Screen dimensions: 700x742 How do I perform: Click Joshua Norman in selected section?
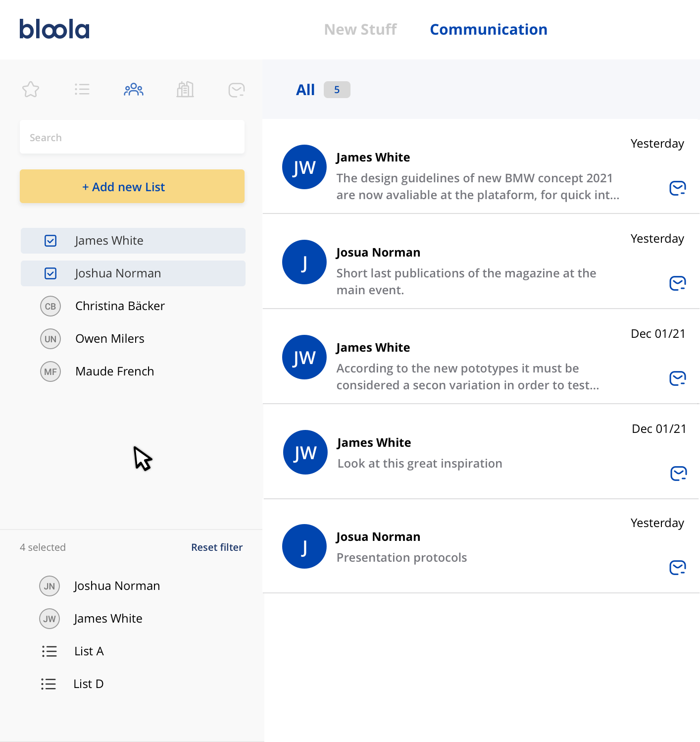117,586
